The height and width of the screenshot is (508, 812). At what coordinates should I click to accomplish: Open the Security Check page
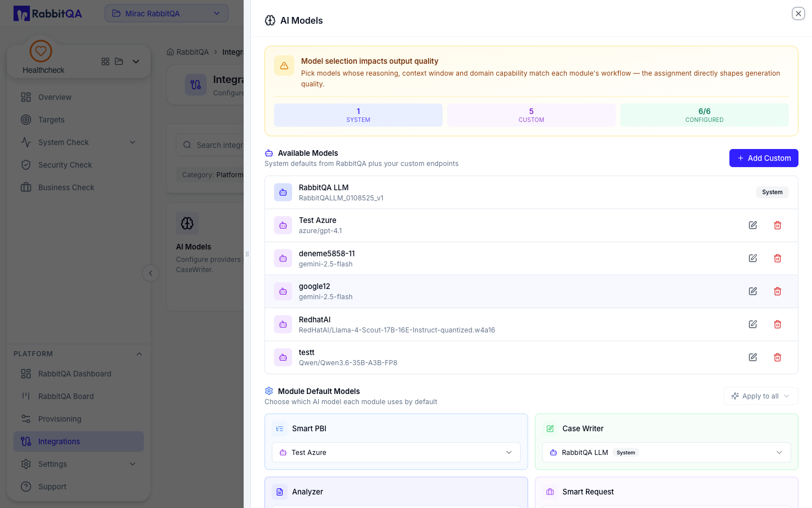(78, 165)
